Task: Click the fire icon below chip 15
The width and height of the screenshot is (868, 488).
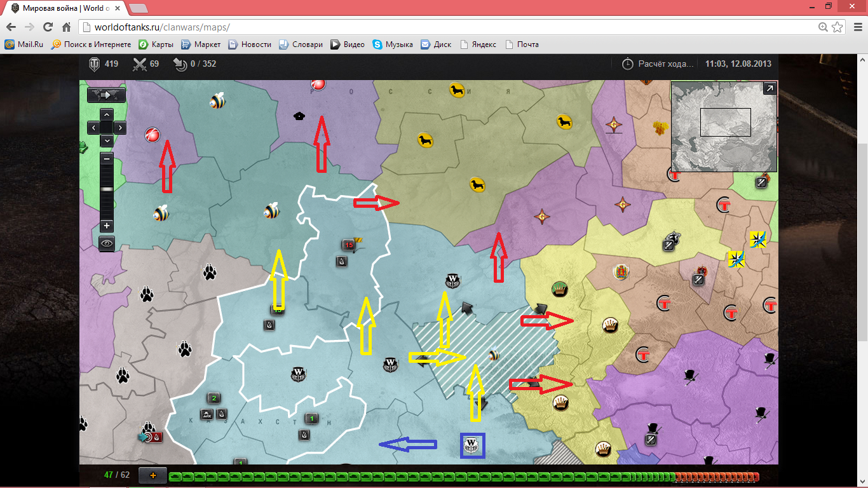Action: pyautogui.click(x=342, y=261)
